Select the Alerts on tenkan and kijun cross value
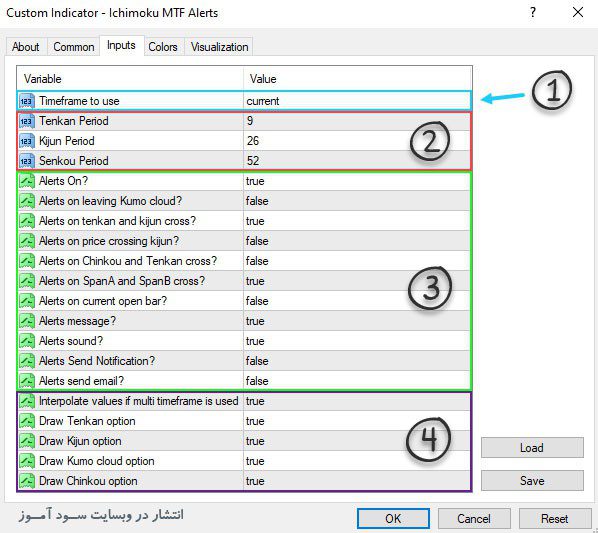The height and width of the screenshot is (533, 598). 357,221
